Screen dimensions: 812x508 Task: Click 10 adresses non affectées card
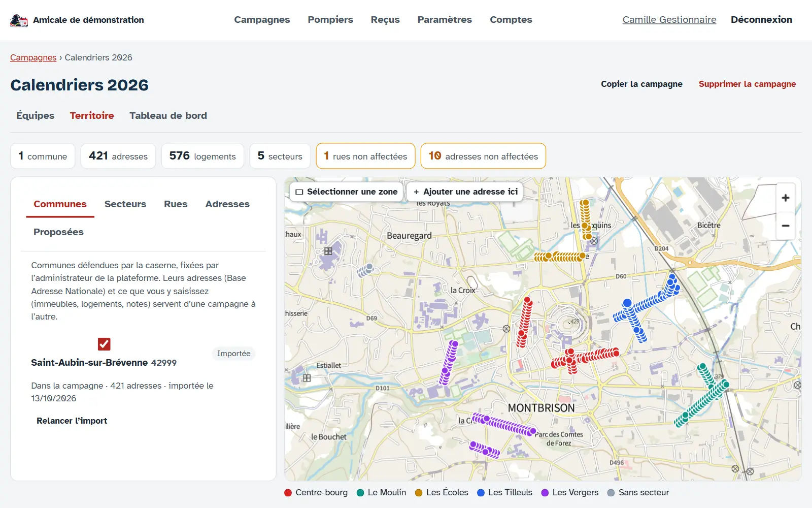pyautogui.click(x=483, y=156)
